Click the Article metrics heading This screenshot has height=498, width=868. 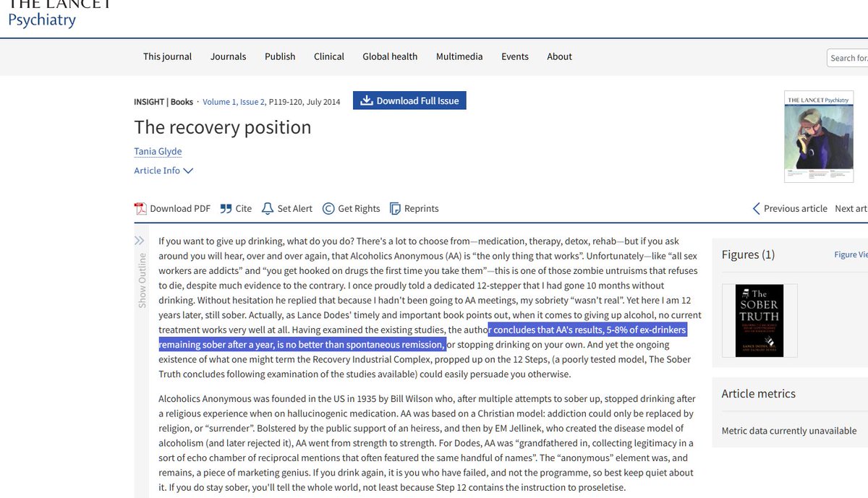click(x=758, y=394)
